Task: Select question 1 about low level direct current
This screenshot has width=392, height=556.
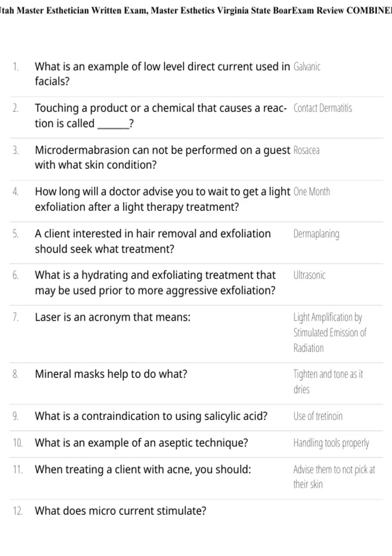Action: click(162, 74)
